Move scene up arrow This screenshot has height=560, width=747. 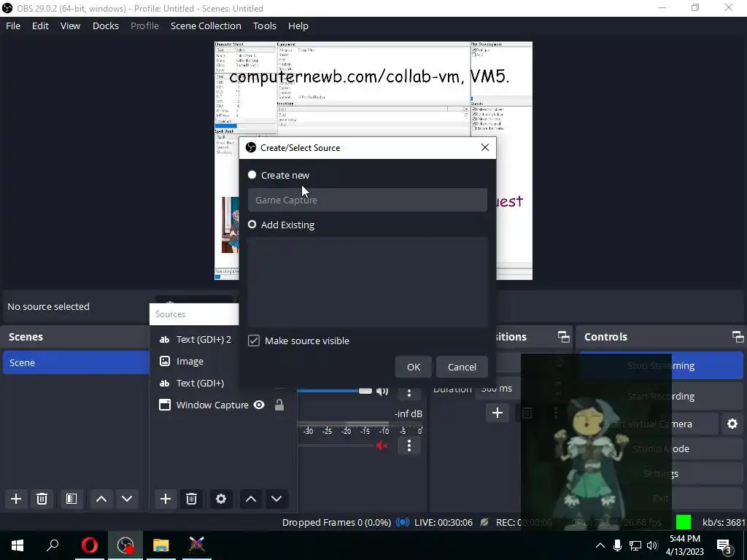click(101, 499)
